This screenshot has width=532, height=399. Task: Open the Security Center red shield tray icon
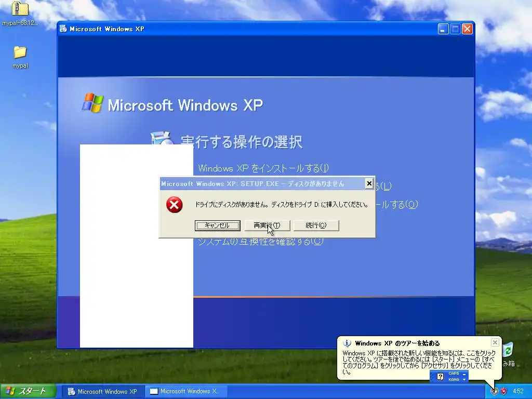coord(503,391)
